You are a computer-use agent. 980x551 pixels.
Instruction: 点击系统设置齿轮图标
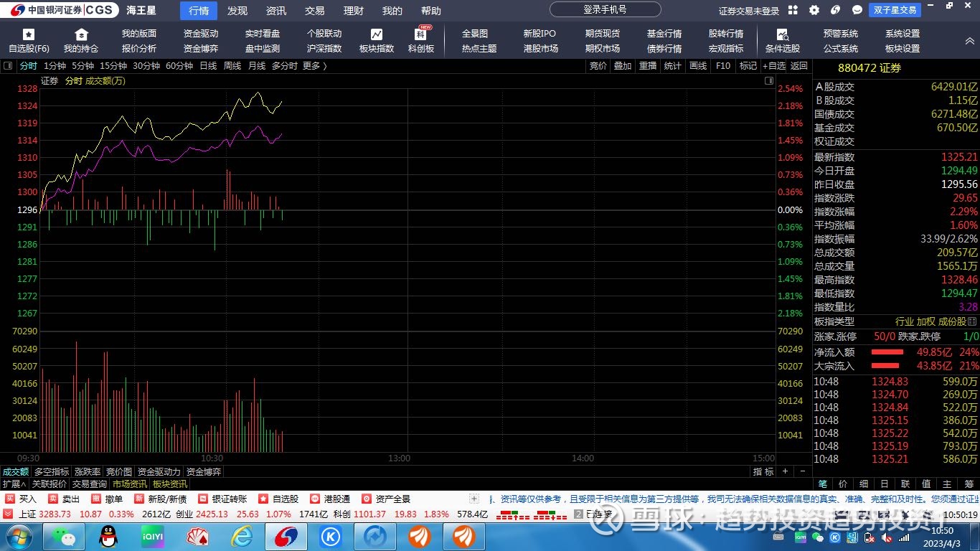click(x=814, y=10)
